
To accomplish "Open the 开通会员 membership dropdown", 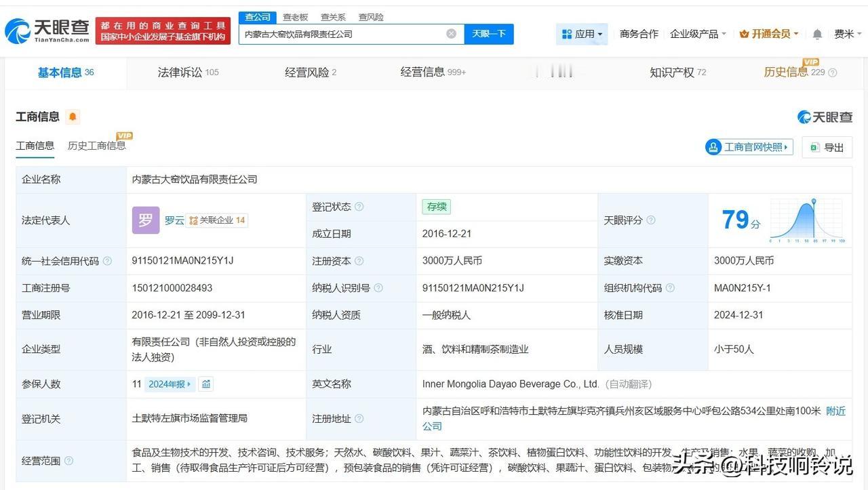I will [x=768, y=34].
